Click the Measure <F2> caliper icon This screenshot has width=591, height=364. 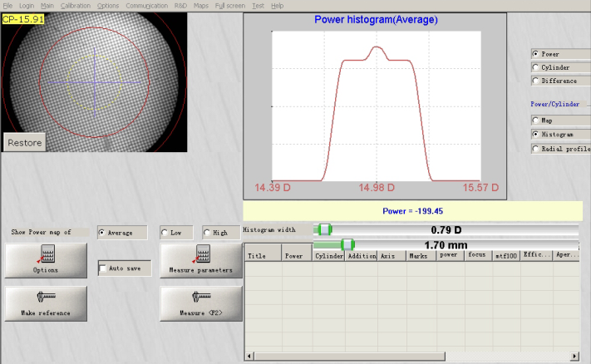[201, 298]
